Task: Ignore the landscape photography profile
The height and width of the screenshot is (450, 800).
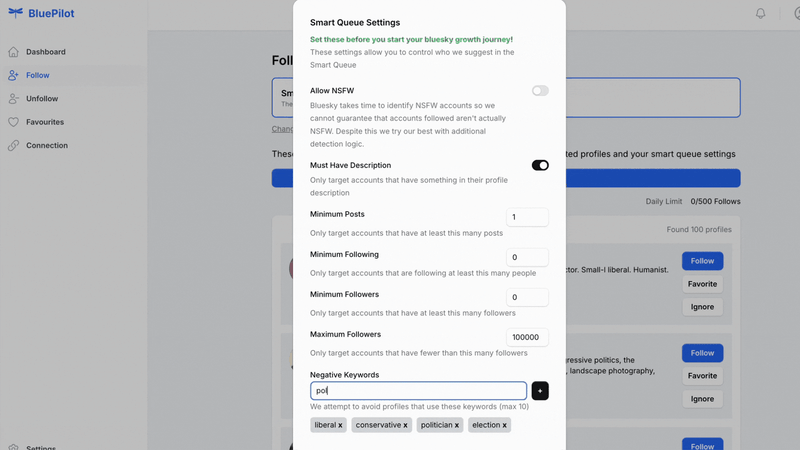Action: tap(702, 399)
